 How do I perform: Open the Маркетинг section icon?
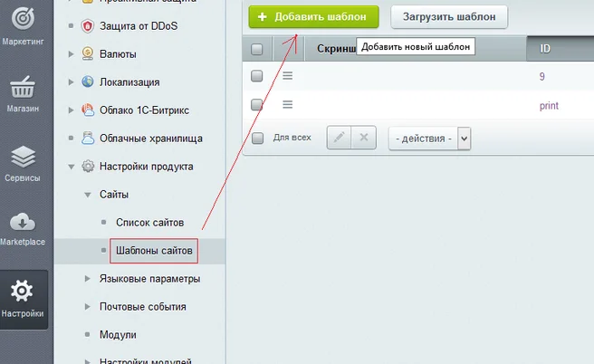(x=23, y=18)
